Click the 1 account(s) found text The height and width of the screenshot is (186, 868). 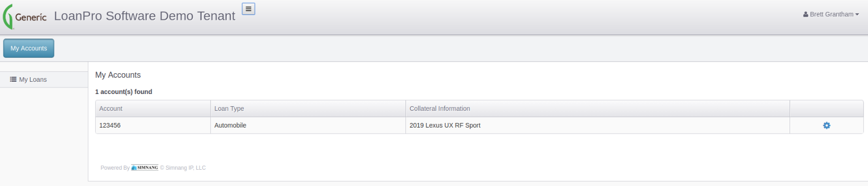coord(124,92)
